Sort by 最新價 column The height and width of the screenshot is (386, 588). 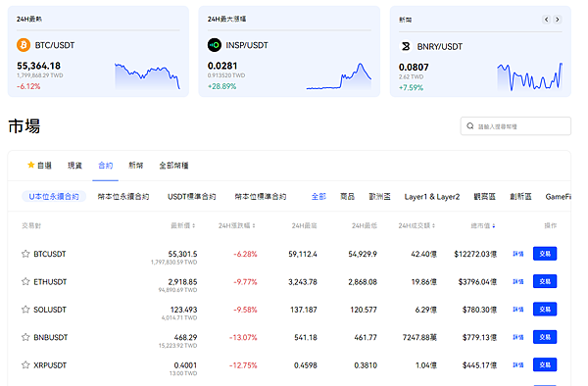183,225
